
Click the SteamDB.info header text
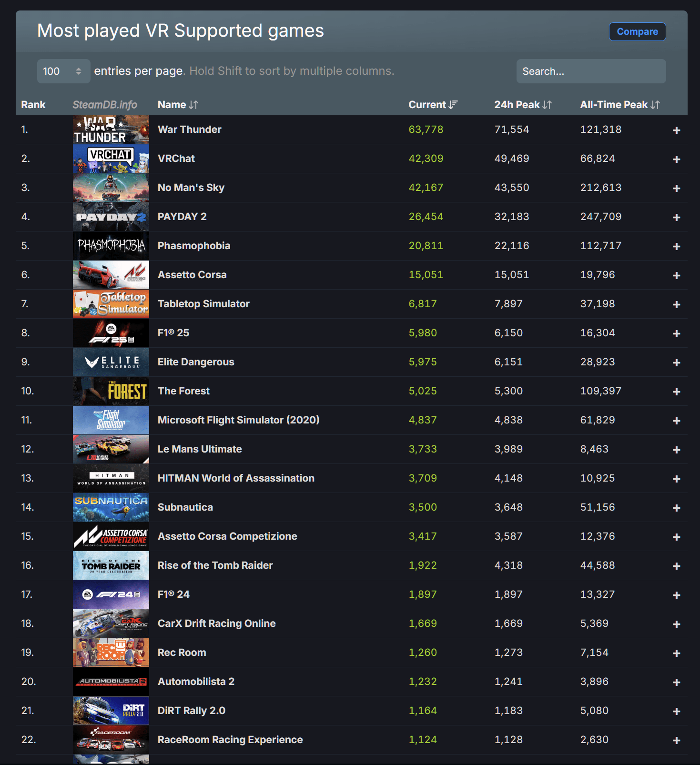[105, 105]
